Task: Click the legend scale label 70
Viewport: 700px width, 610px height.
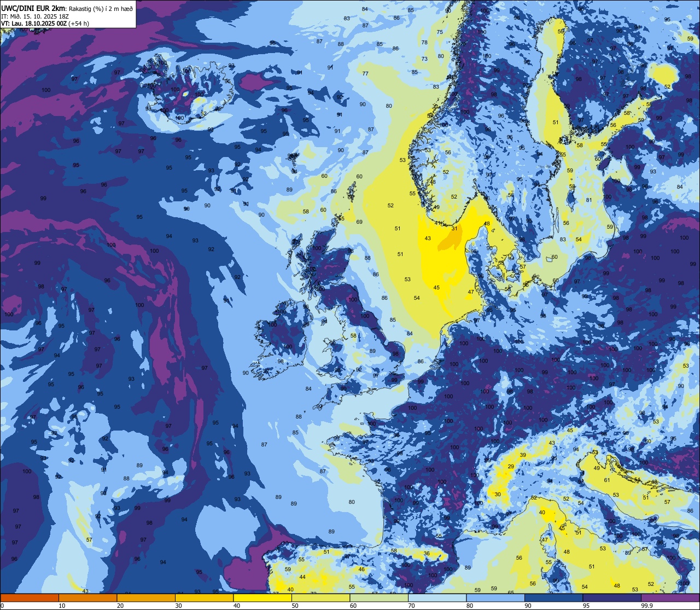Action: (411, 606)
